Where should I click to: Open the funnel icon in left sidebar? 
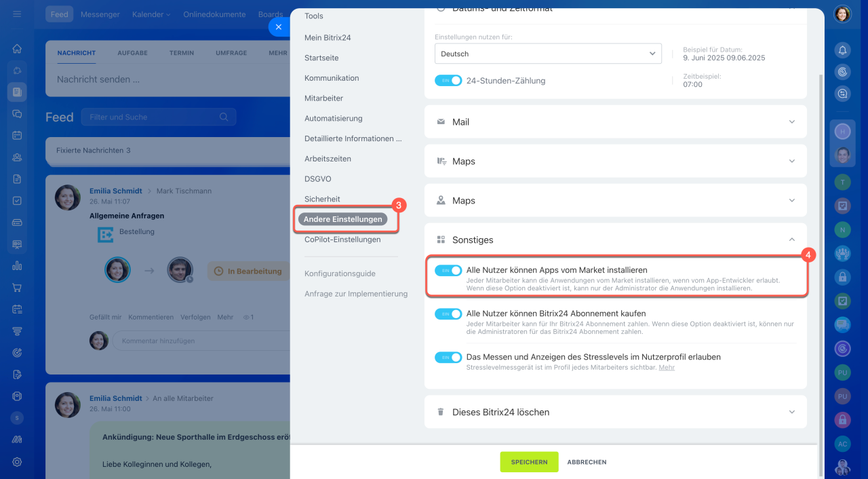[x=17, y=331]
